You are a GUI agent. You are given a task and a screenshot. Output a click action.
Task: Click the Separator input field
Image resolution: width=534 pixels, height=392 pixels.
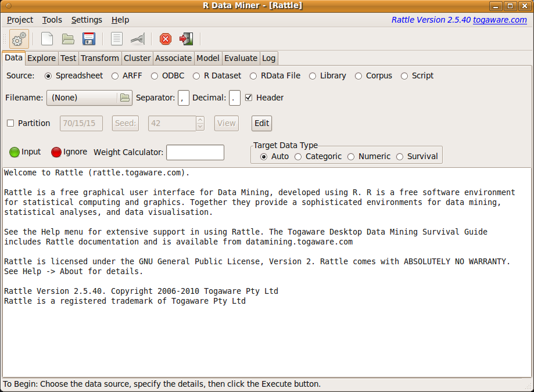coord(184,98)
